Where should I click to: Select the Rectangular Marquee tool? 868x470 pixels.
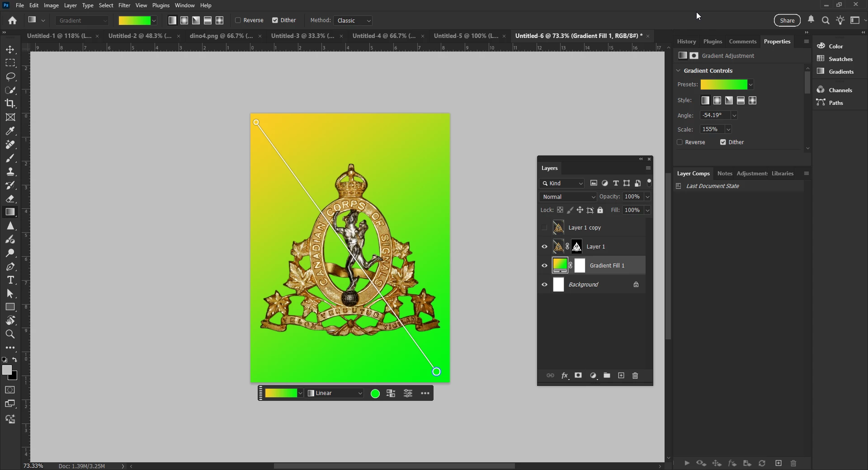[10, 63]
